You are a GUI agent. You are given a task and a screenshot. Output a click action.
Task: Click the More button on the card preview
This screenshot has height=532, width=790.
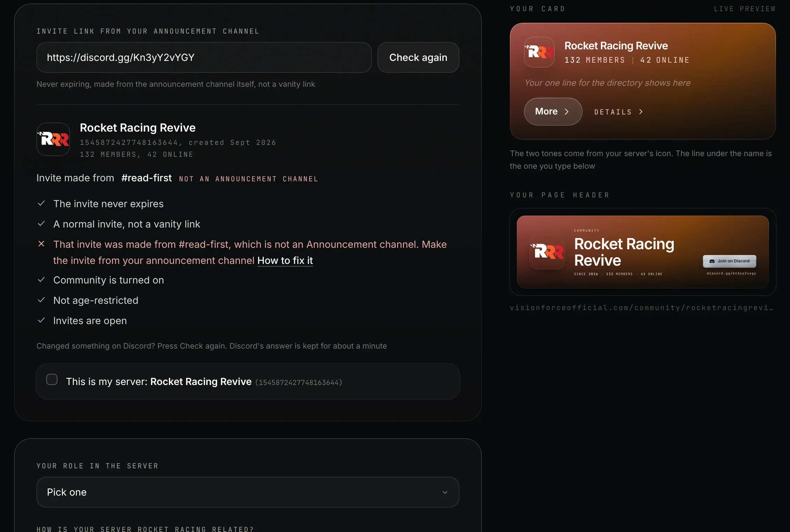[553, 111]
